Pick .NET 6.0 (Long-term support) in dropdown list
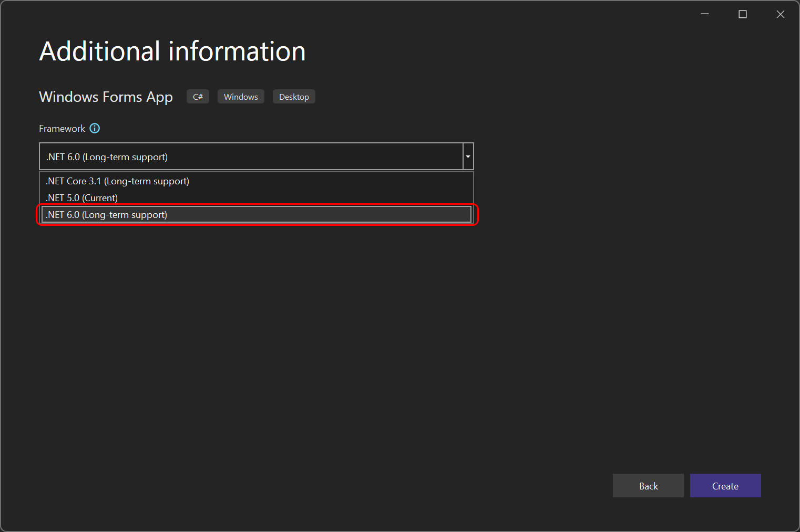The image size is (800, 532). point(257,215)
